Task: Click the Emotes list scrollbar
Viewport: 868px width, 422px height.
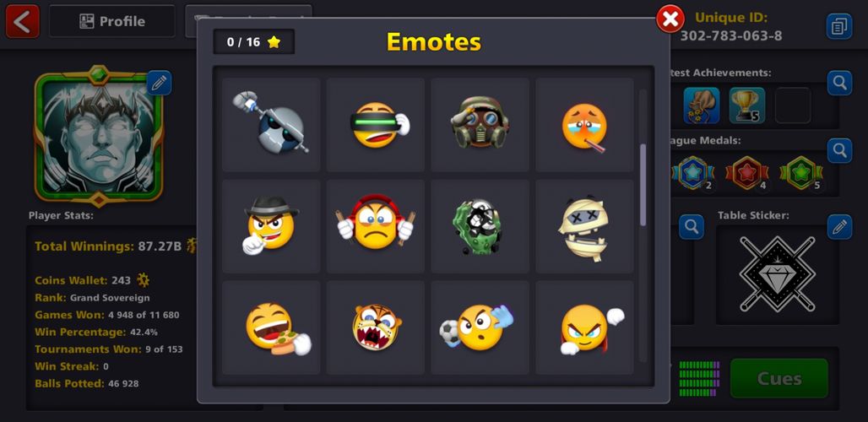Action: pos(643,185)
